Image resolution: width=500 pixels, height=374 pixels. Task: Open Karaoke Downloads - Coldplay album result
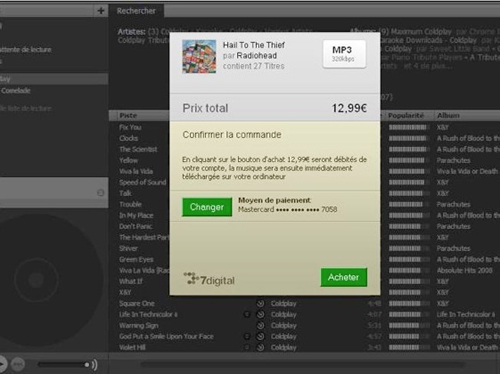(x=428, y=40)
